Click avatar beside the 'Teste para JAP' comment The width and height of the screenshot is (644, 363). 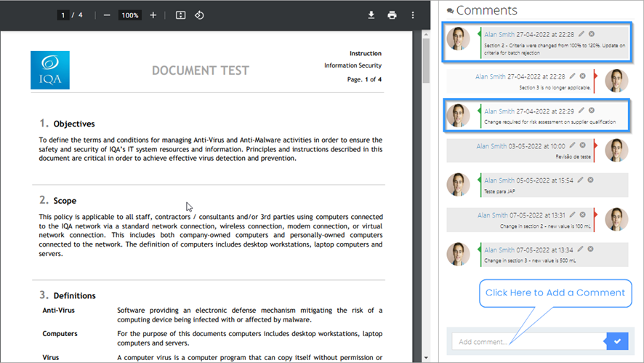click(x=458, y=184)
